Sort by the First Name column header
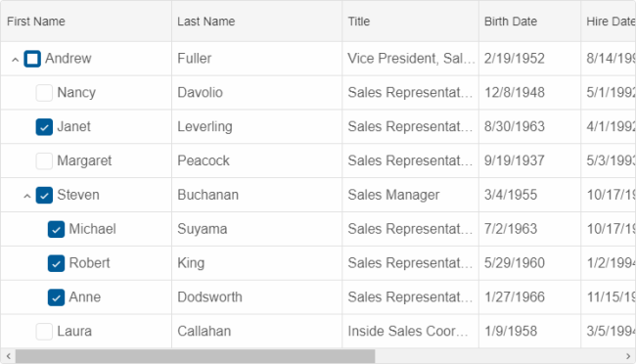The height and width of the screenshot is (364, 636). 86,22
